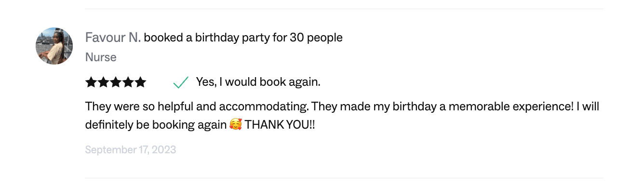Click the fifth rating star
This screenshot has height=186, width=644.
(140, 82)
